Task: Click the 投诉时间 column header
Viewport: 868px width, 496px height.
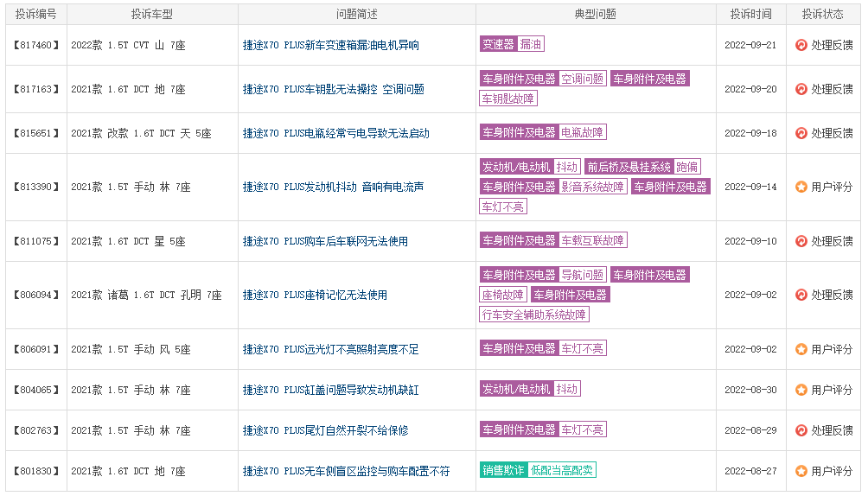Action: (750, 15)
